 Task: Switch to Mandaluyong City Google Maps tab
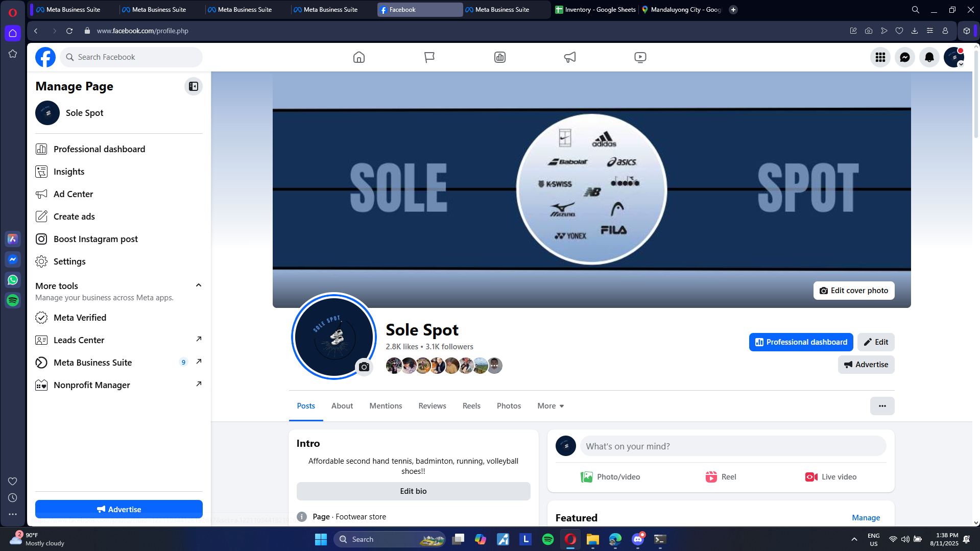682,10
